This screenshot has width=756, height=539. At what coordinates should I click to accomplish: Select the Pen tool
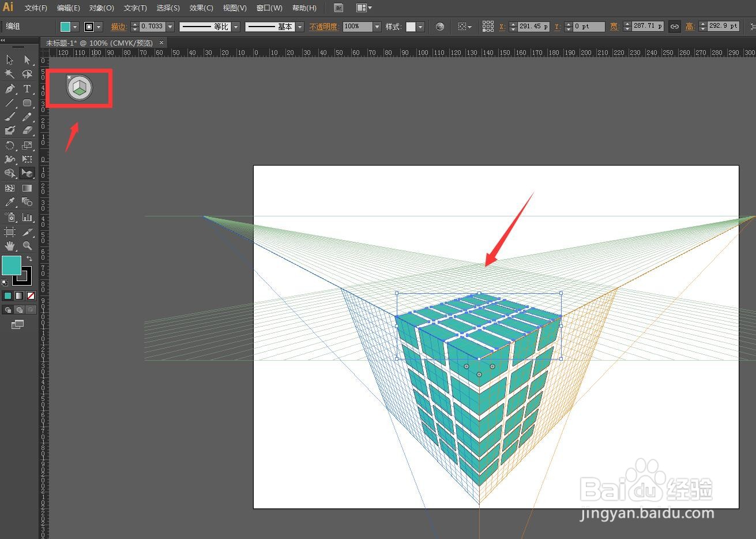click(x=10, y=89)
